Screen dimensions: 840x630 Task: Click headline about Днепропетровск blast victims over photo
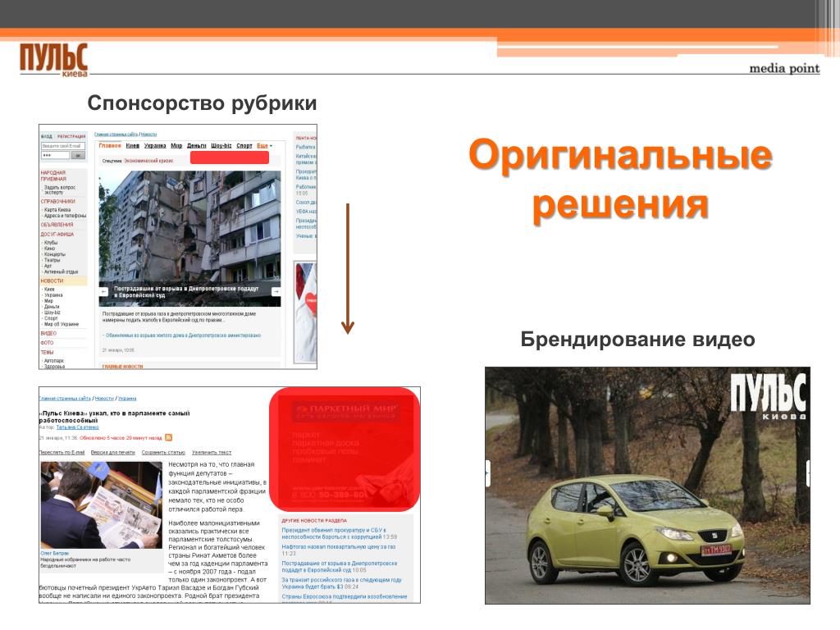click(186, 292)
